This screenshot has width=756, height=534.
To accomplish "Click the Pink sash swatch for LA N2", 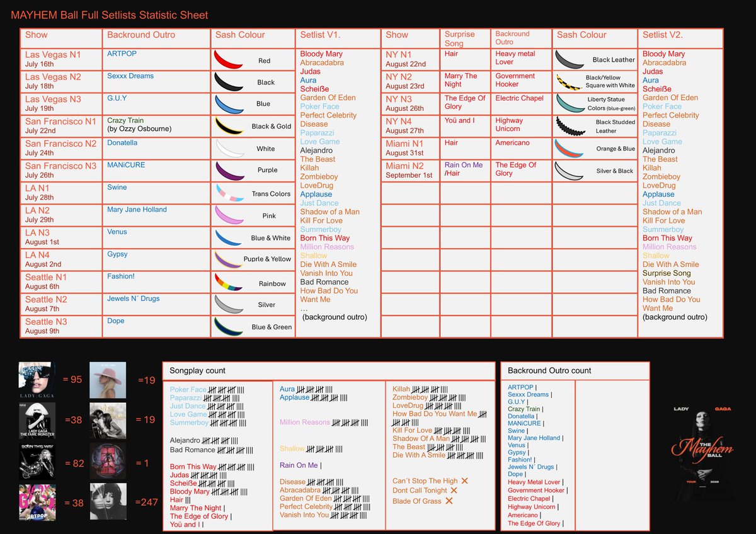I will [230, 216].
